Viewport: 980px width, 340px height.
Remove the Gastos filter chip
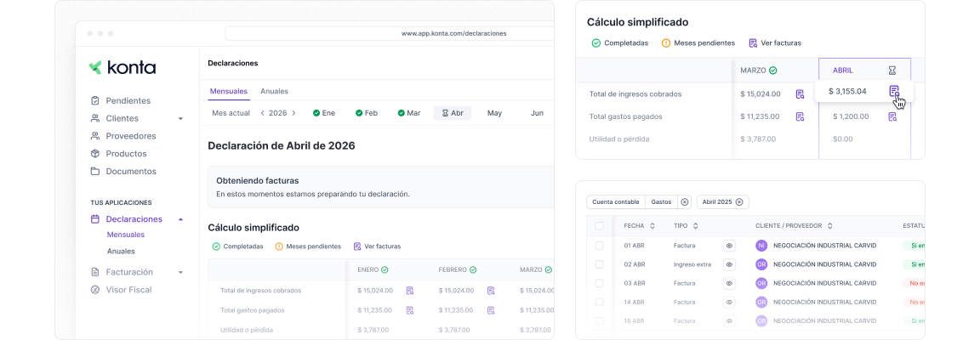click(x=684, y=202)
